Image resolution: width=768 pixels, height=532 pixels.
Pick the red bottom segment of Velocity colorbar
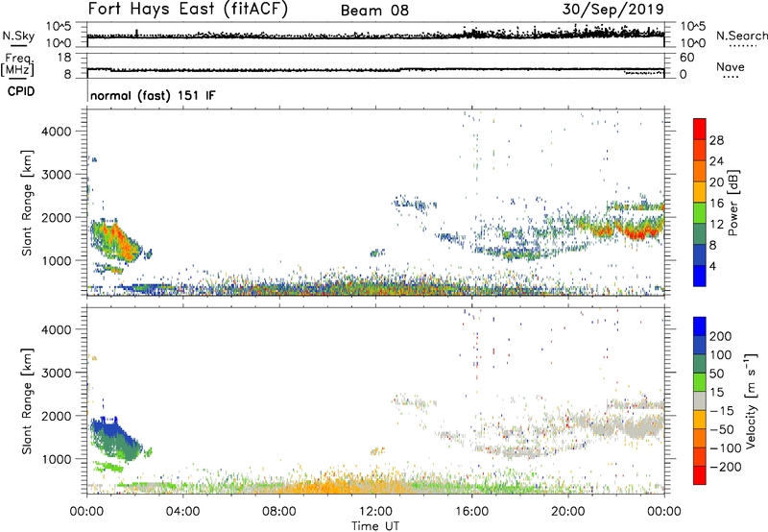(700, 475)
